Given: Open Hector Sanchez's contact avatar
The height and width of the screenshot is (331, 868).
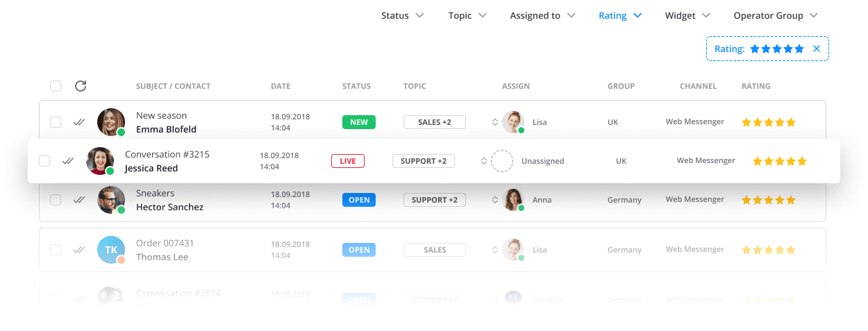Looking at the screenshot, I should 111,200.
